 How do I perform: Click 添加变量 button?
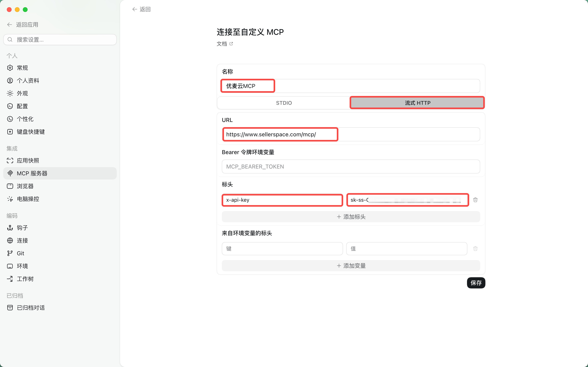[351, 266]
